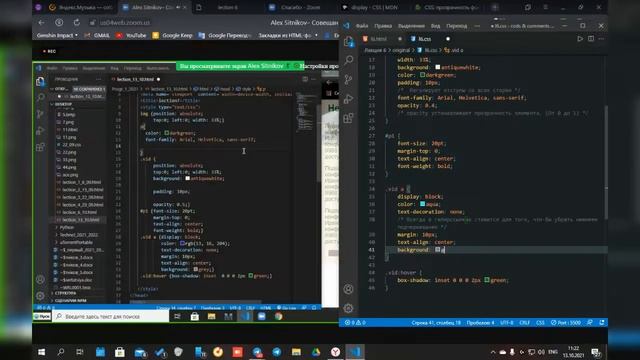640x360 pixels.
Task: Open errors and warnings count in right status bar
Action: pos(355,322)
